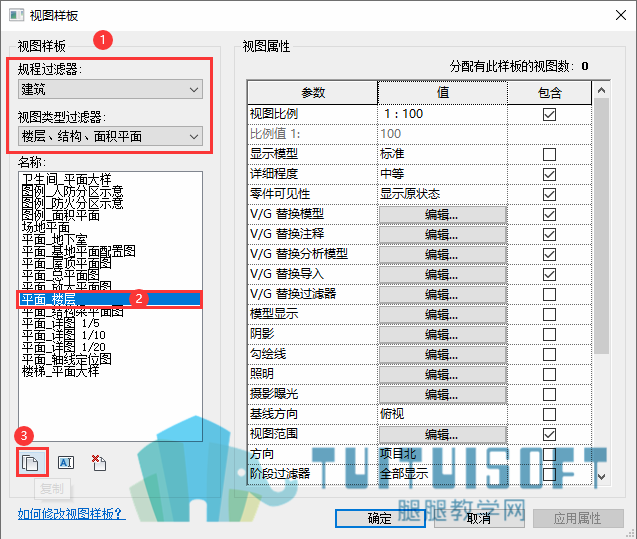Click the Rename template icon
Viewport: 637px width, 539px height.
(66, 462)
